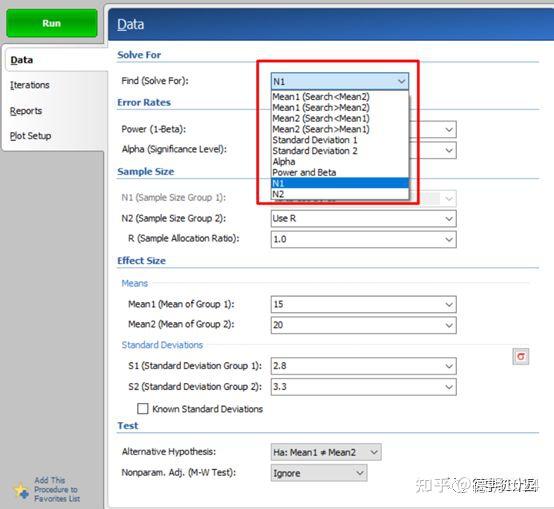Switch to the Reports tab
The height and width of the screenshot is (509, 554).
coord(26,111)
